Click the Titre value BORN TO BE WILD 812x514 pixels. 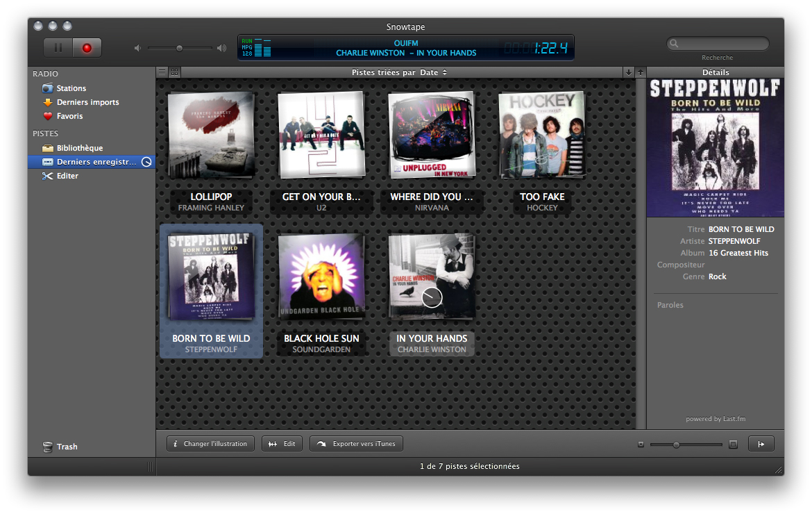point(741,229)
